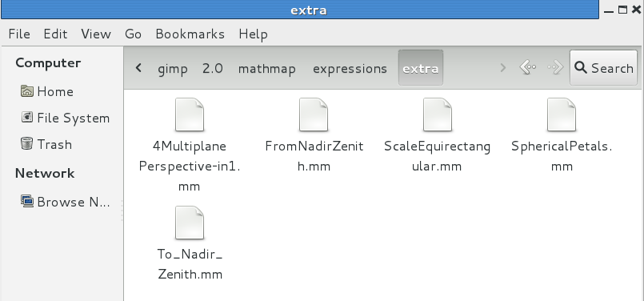Select the To_Nadir_Zenith.mm file icon

coord(190,223)
